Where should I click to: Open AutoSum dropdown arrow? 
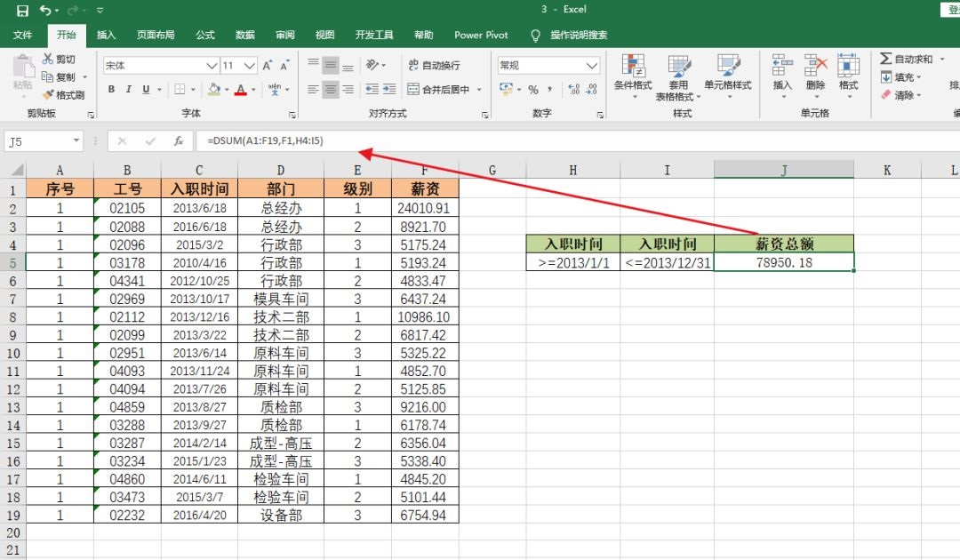[942, 60]
